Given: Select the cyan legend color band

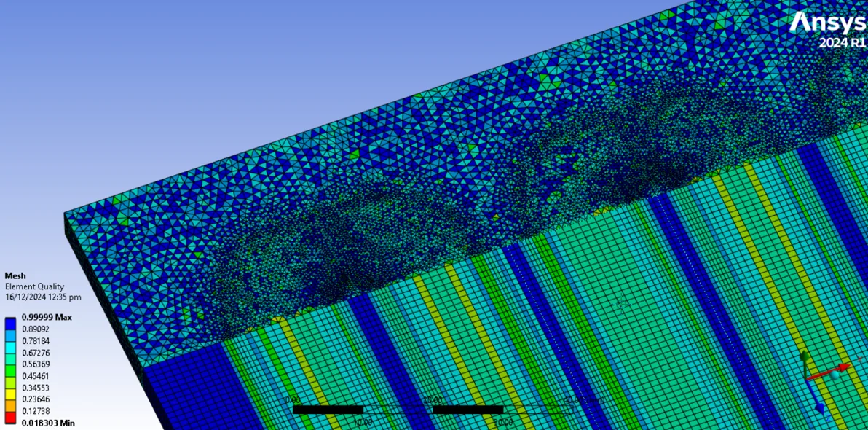Looking at the screenshot, I should 12,358.
